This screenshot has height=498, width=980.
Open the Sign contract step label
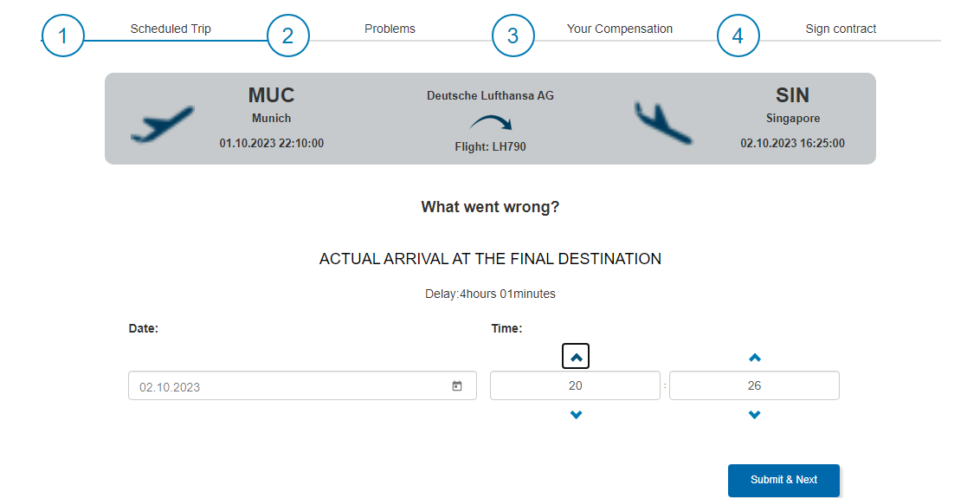841,29
